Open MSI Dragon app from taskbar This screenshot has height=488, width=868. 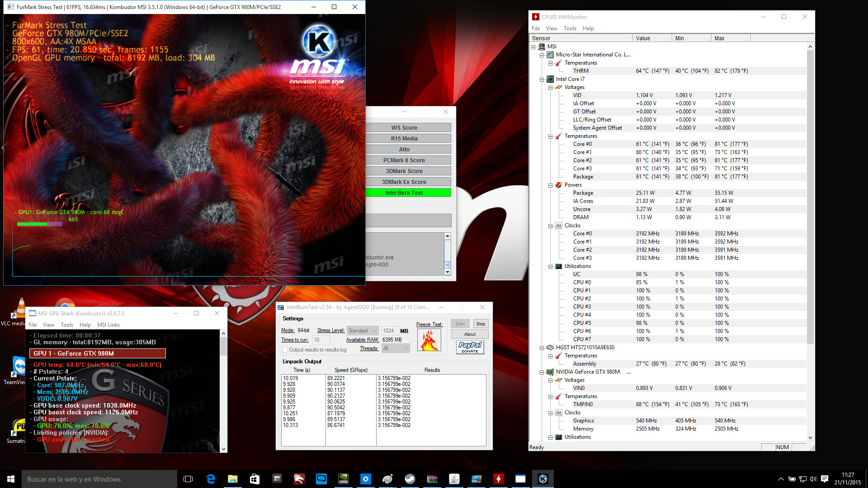tap(299, 479)
